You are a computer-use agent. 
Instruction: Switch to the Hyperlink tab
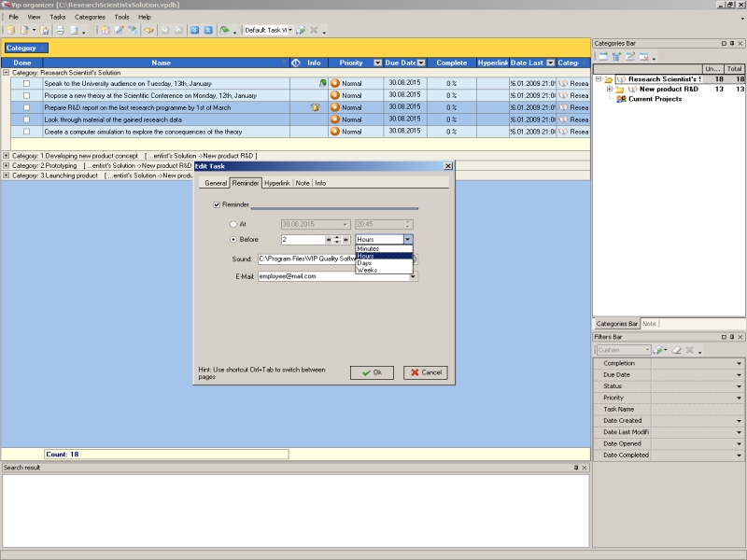pos(276,183)
